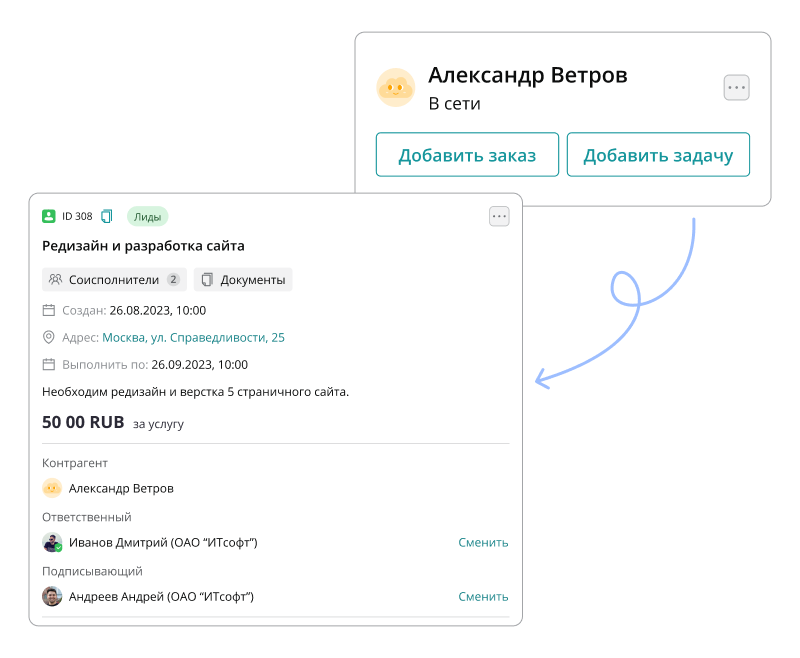Click avatar of Иванов Дмитрий
Image resolution: width=800 pixels, height=658 pixels.
pyautogui.click(x=52, y=542)
